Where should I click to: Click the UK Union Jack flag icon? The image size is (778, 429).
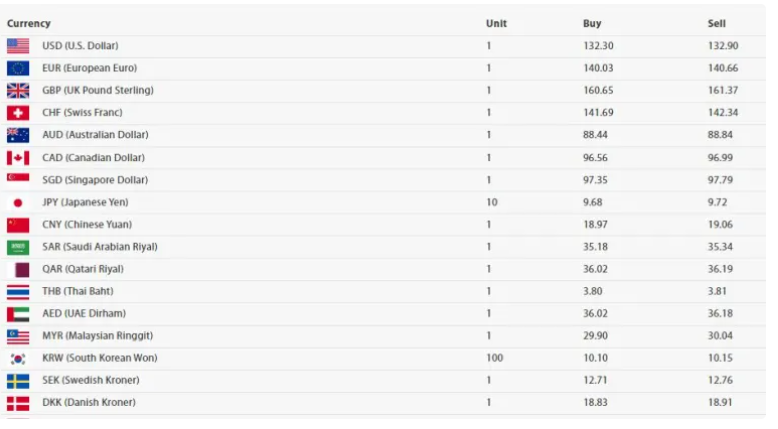[18, 90]
